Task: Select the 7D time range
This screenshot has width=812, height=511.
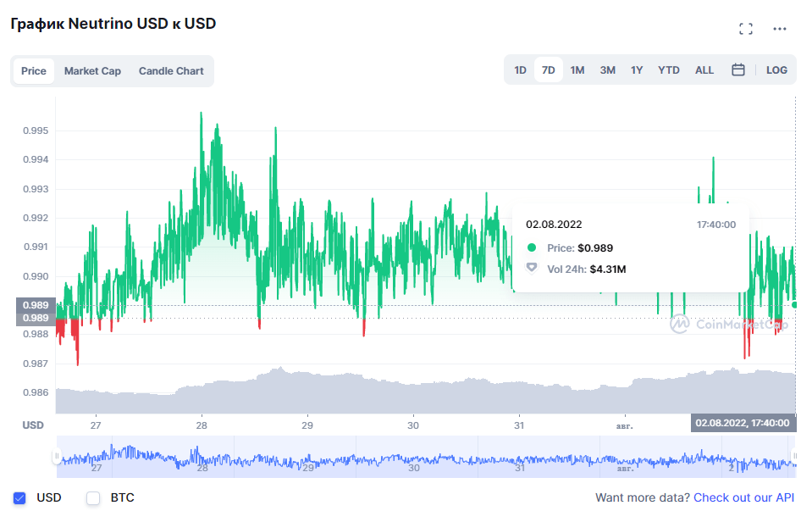Action: tap(548, 70)
